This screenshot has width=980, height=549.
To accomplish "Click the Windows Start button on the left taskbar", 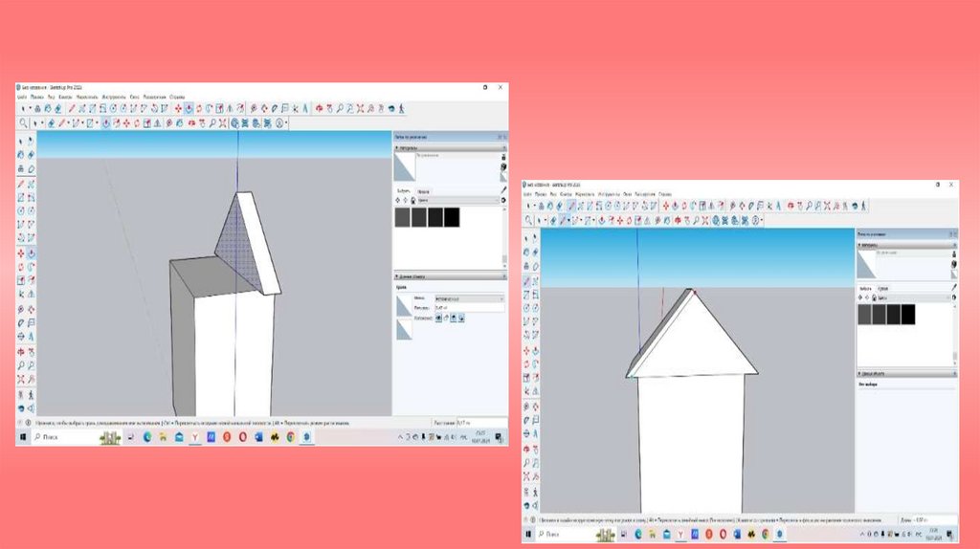I will pos(23,437).
